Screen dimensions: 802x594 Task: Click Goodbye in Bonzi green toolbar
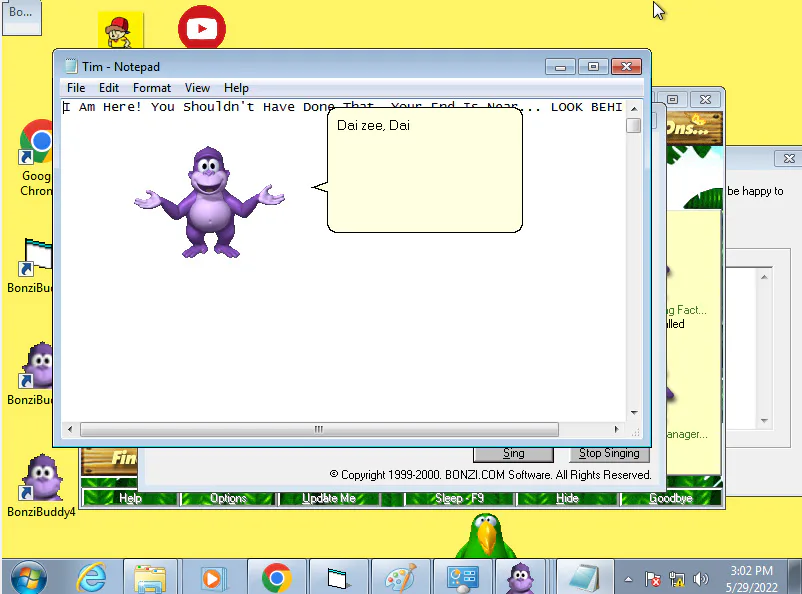[671, 498]
